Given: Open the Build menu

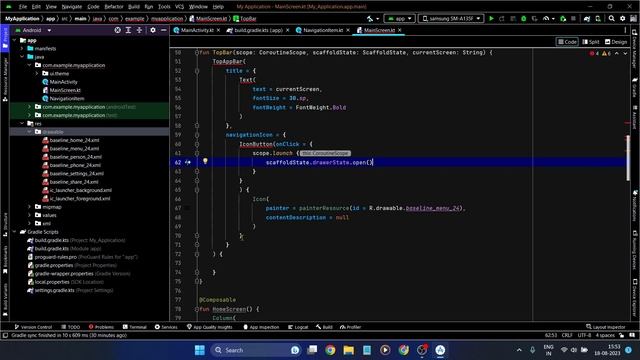Looking at the screenshot, I should 134,7.
